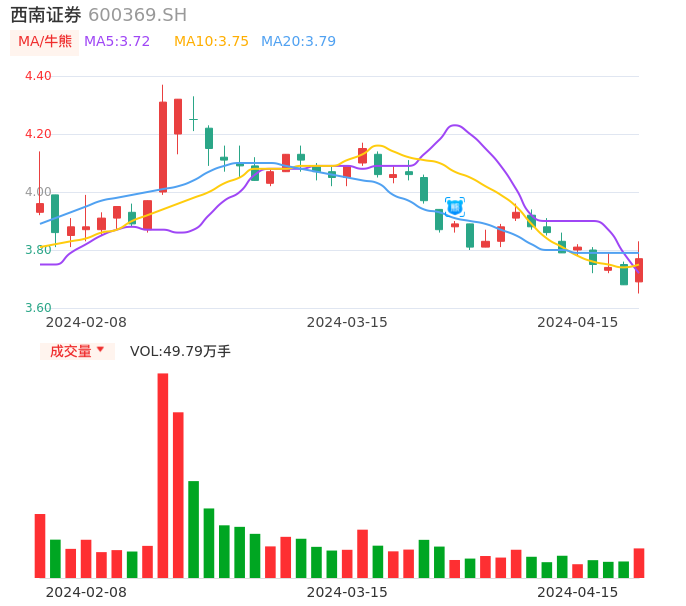This screenshot has width=686, height=606.
Task: Click the 3.60 price axis label
Action: [x=38, y=308]
